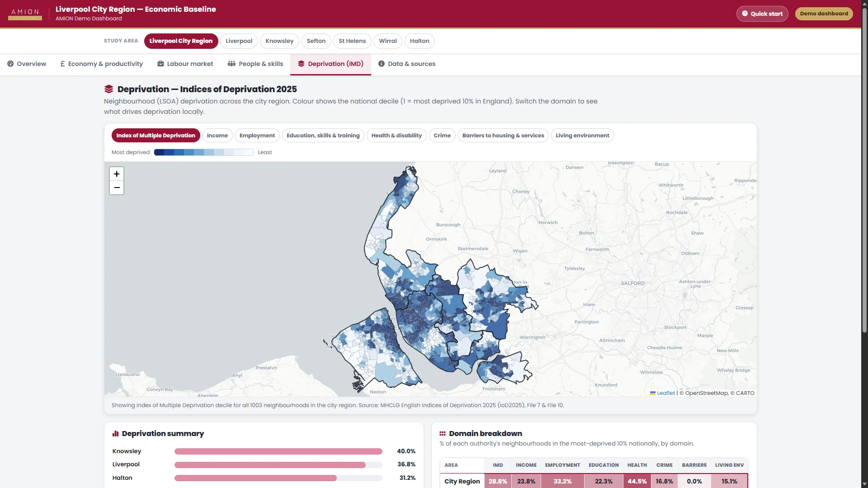
Task: Click the Overview tab's gauge icon
Action: [10, 64]
